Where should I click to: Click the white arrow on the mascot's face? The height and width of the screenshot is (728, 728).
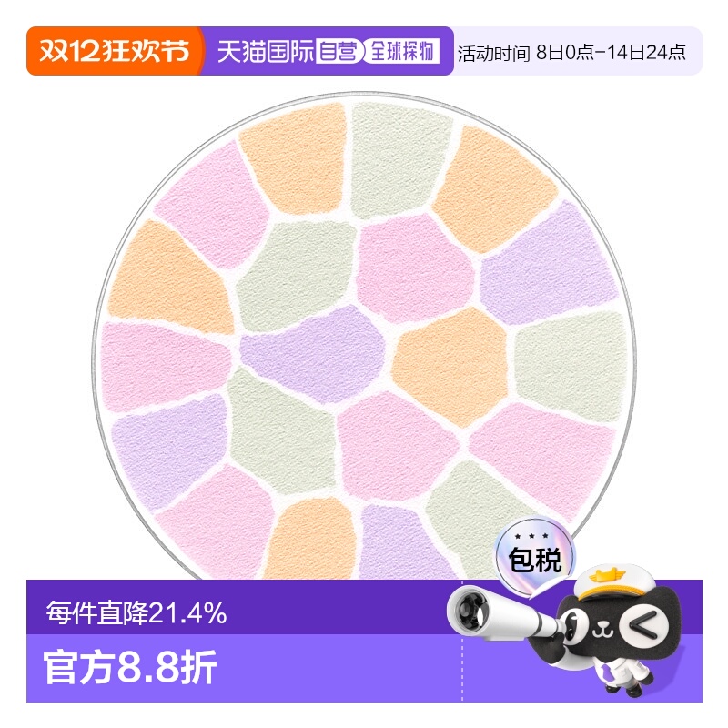[x=640, y=624]
